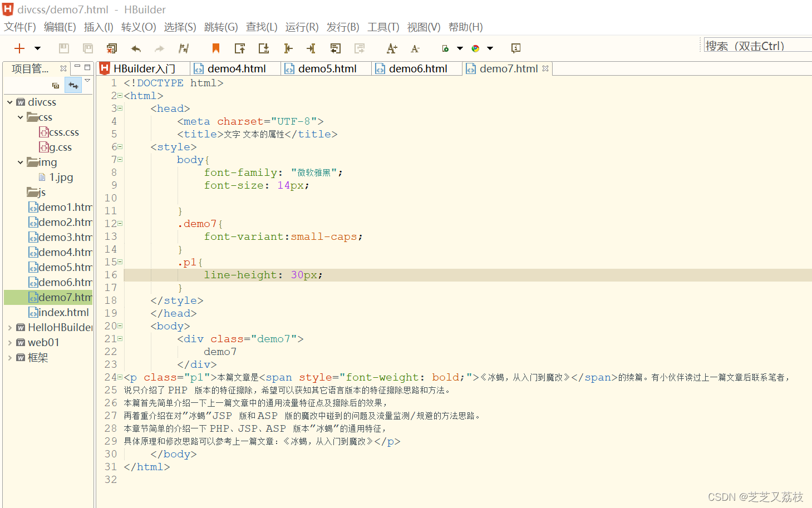812x508 pixels.
Task: Decrease font size with A- icon
Action: (x=415, y=49)
